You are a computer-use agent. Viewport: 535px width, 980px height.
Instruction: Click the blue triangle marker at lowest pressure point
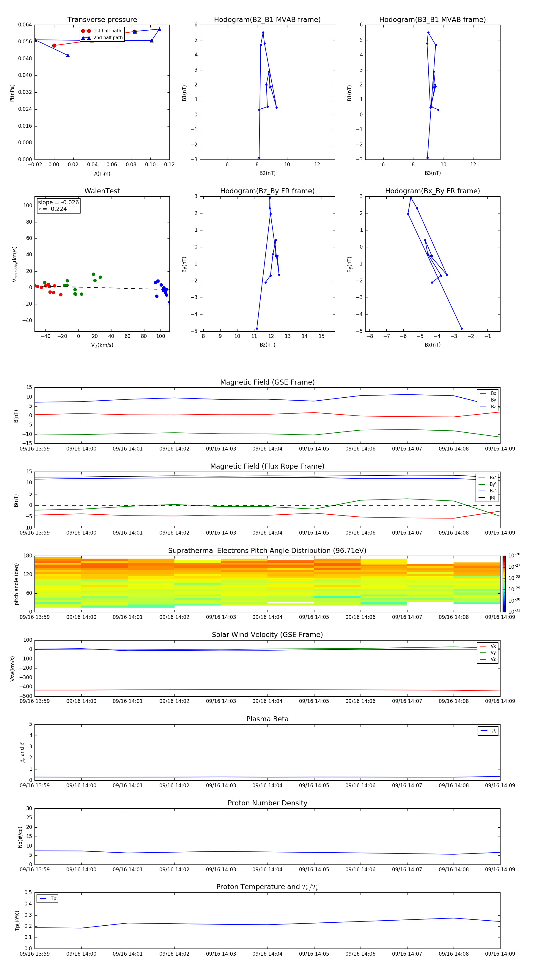tap(68, 56)
